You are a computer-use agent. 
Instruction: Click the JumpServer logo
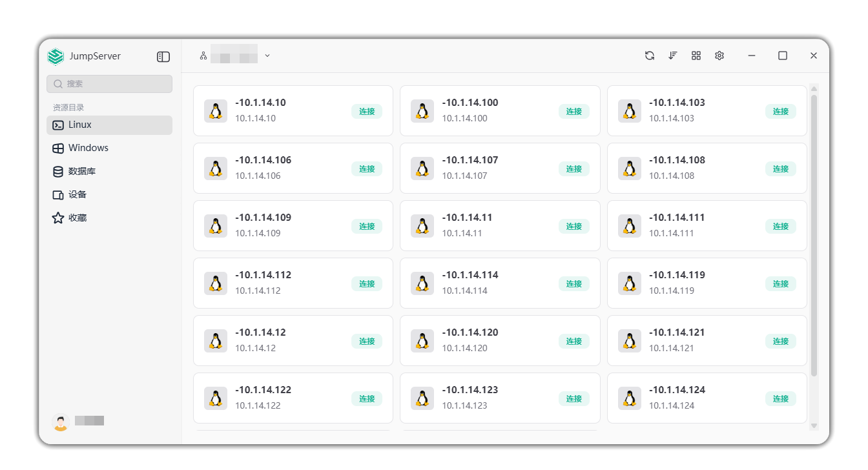(x=55, y=56)
